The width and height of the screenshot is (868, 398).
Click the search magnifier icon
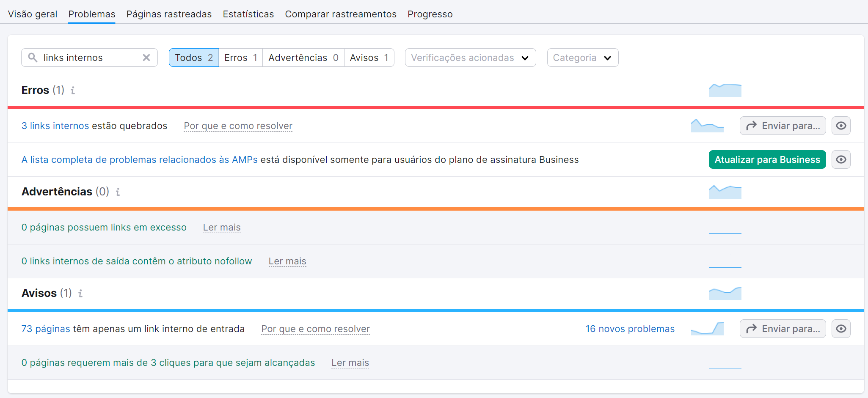click(33, 58)
